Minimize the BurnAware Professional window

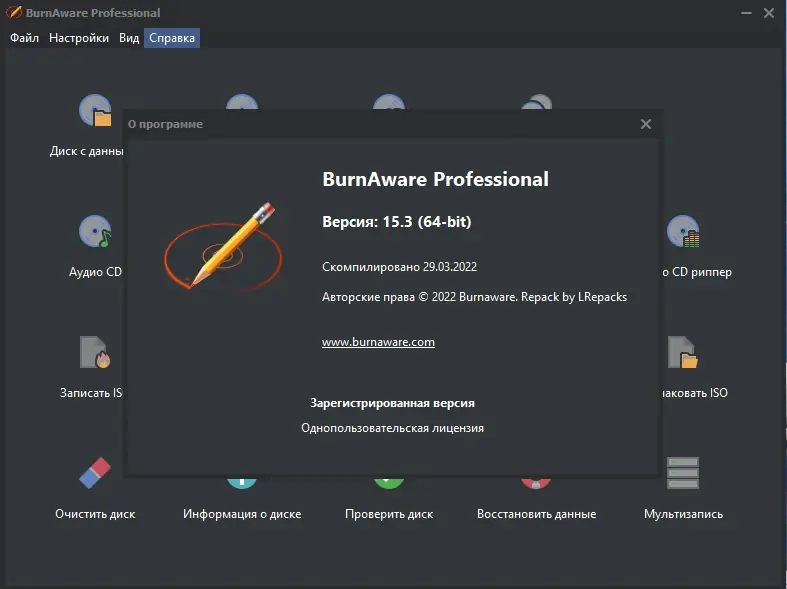click(x=746, y=13)
